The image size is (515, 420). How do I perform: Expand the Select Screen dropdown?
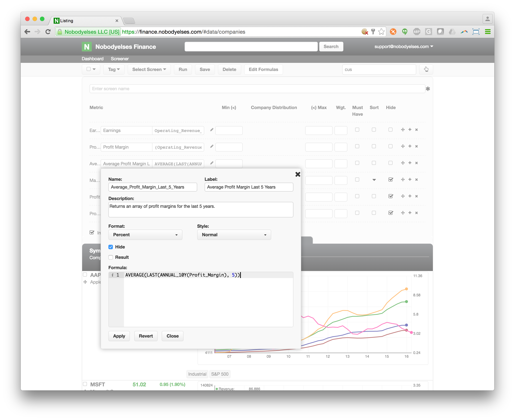(x=149, y=70)
